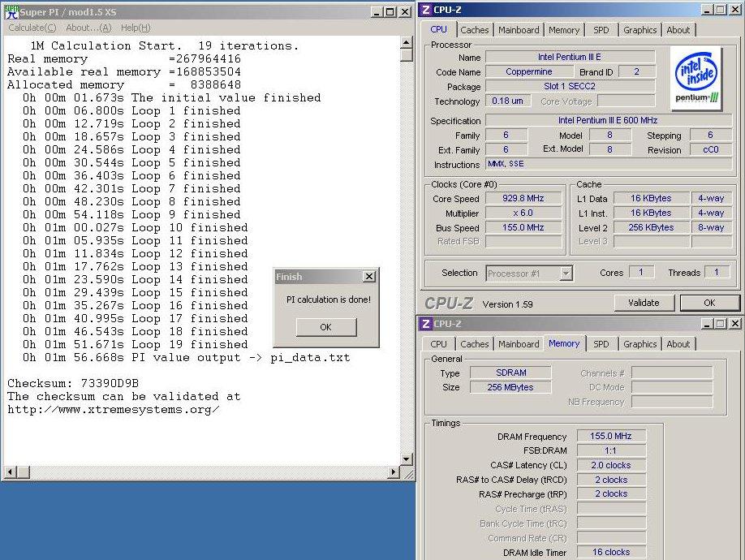Open the Calculate menu in Super PI
This screenshot has width=745, height=560.
click(x=32, y=28)
